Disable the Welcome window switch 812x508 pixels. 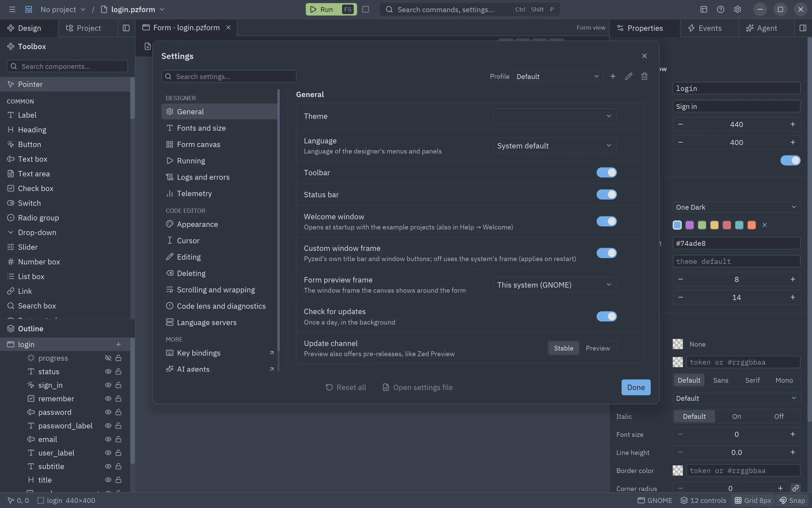tap(607, 222)
